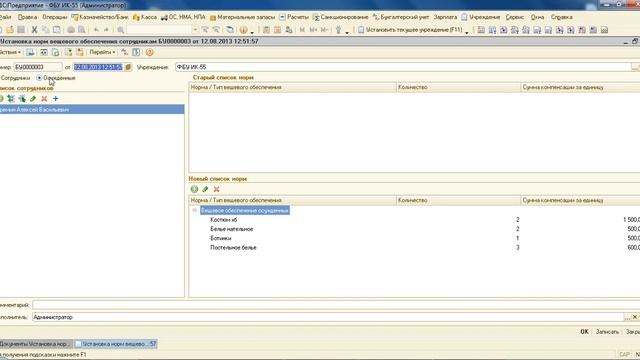Click green pencil edit icon in employee list toolbar
This screenshot has width=640, height=360.
[33, 98]
